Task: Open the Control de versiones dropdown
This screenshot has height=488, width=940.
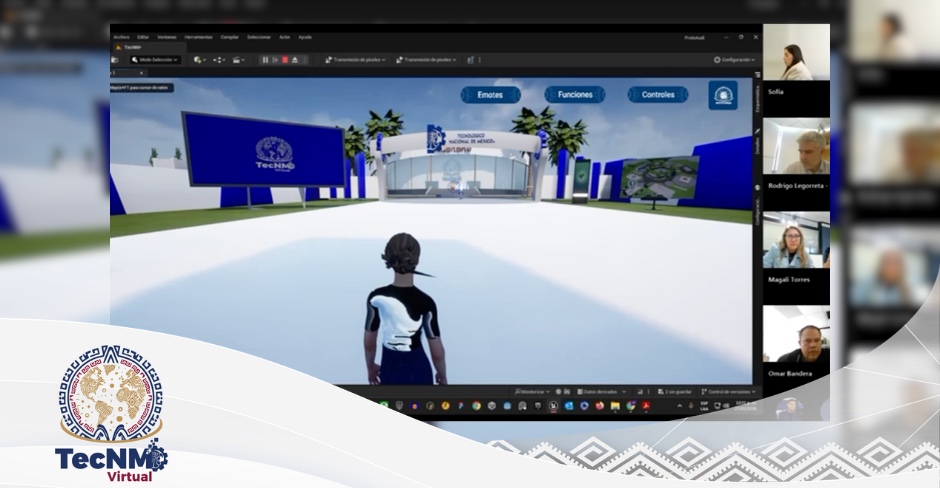Action: (728, 391)
